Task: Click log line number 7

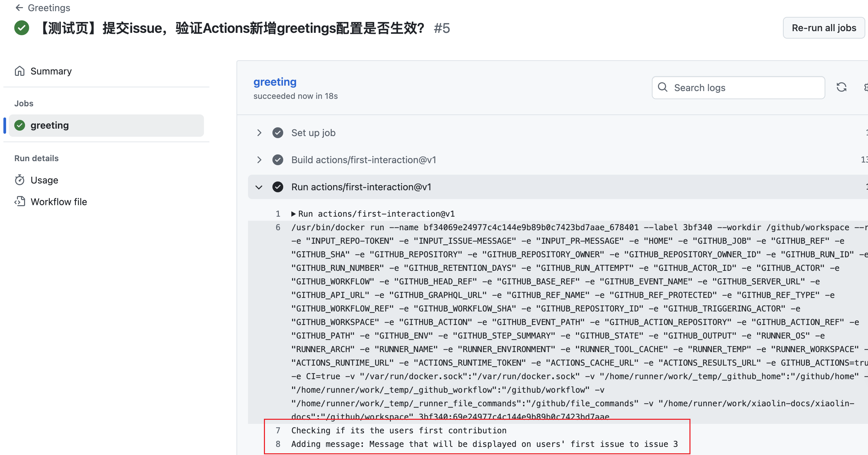Action: point(278,431)
